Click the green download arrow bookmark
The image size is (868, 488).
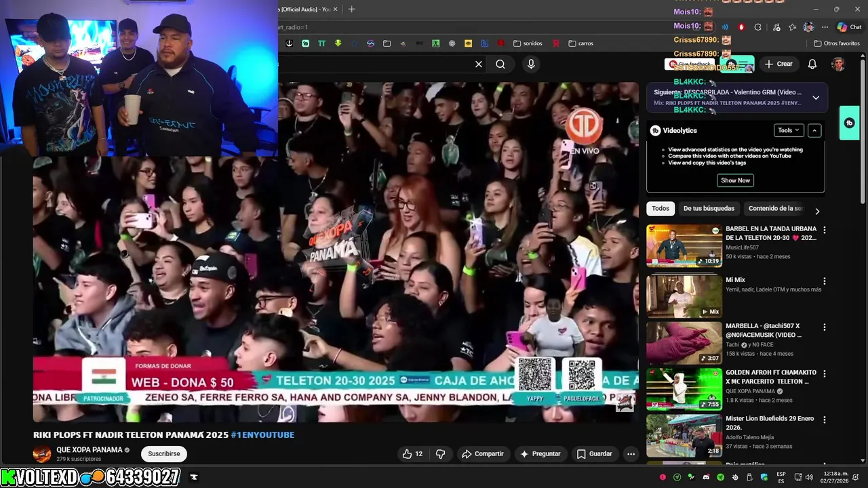click(x=338, y=43)
